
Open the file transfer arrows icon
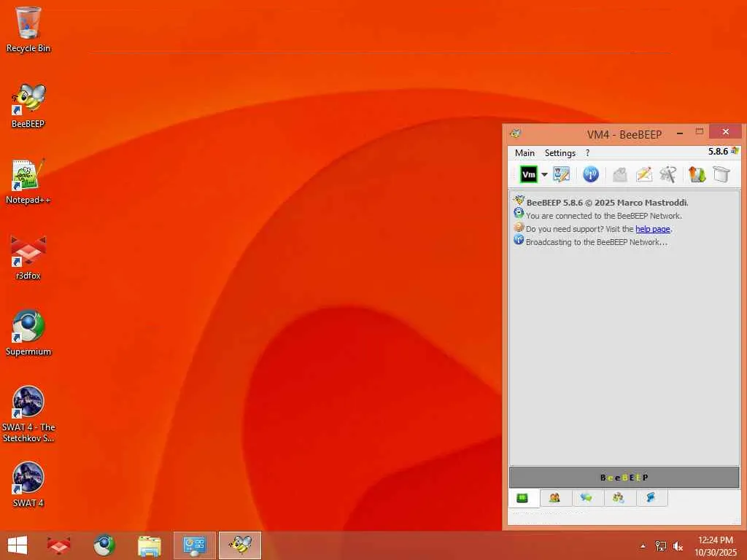pos(697,174)
